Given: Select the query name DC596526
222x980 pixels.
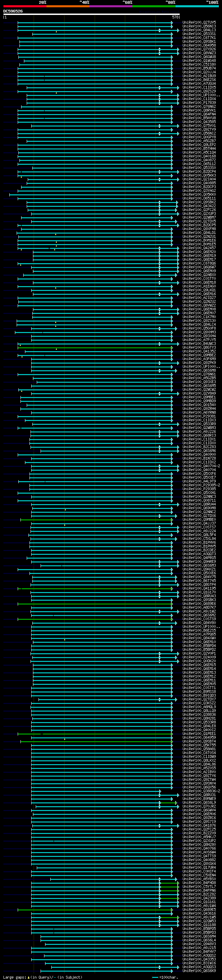Looking at the screenshot, I should 13,11.
